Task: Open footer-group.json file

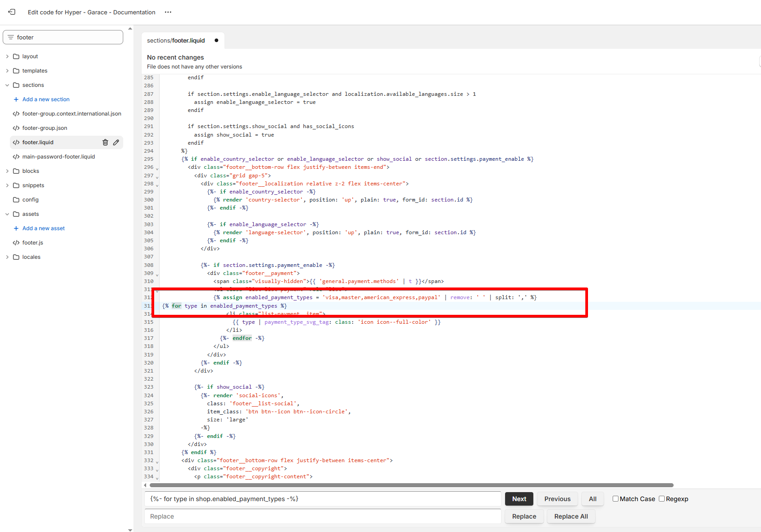Action: (x=45, y=128)
